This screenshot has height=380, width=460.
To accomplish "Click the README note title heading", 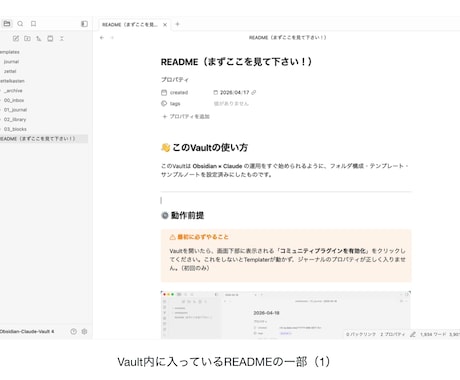I will point(236,62).
